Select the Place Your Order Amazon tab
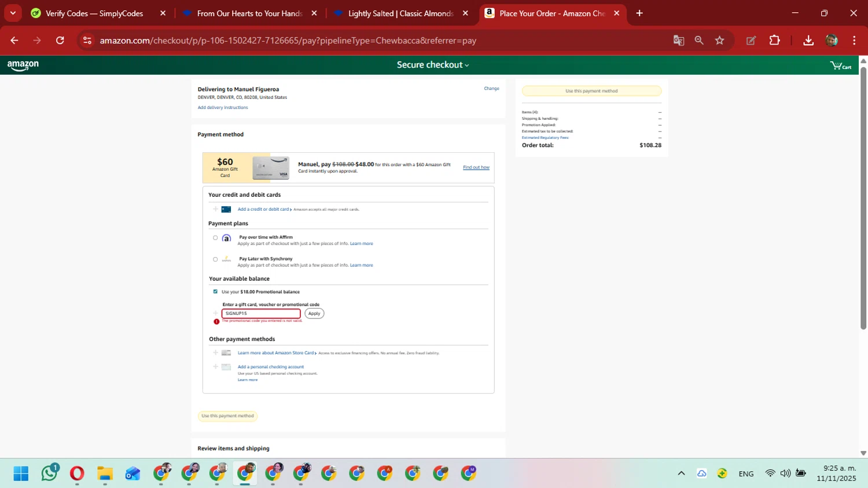Image resolution: width=868 pixels, height=488 pixels. (552, 13)
